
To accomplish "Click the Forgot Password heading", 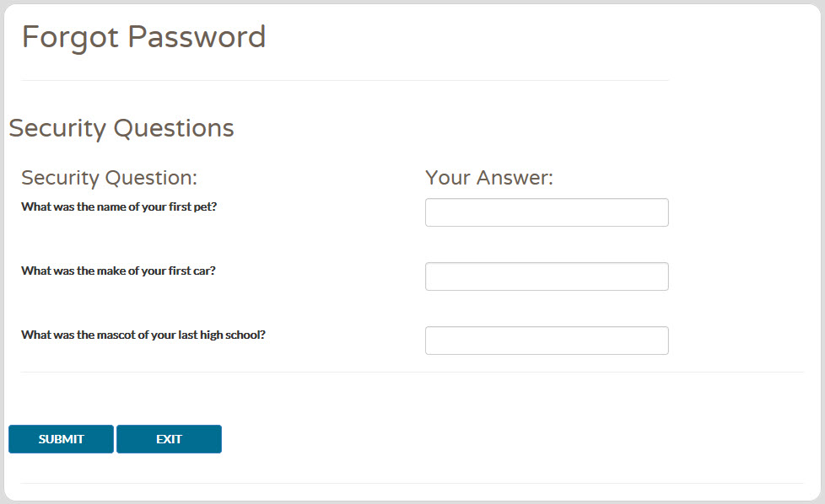I will pos(143,37).
